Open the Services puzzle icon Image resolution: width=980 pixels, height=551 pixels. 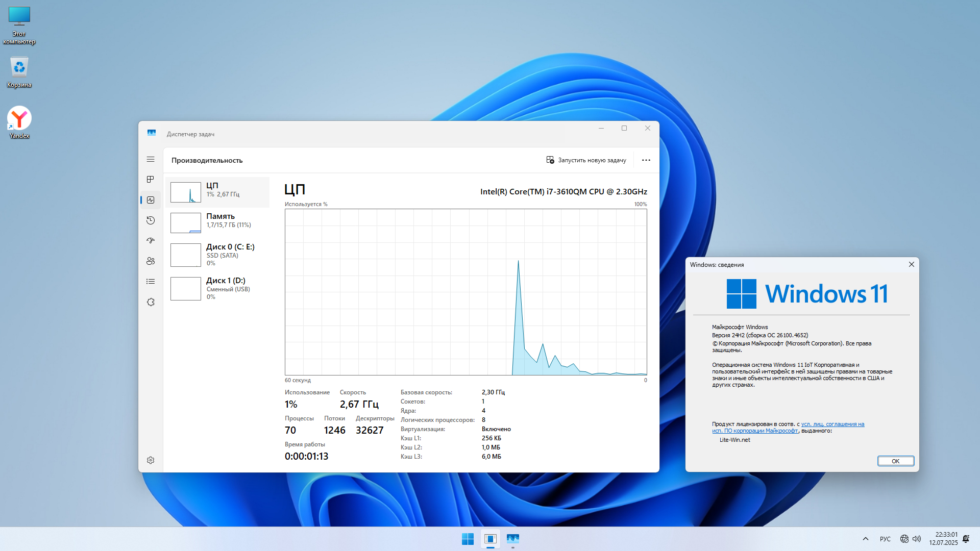[x=151, y=302]
